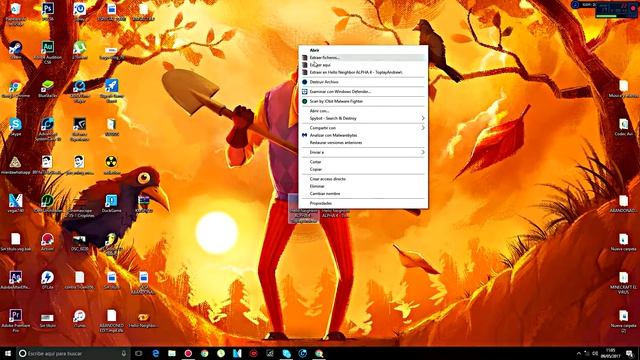The image size is (640, 360).
Task: Open the Photoshop desktop shortcut
Action: pyautogui.click(x=48, y=11)
